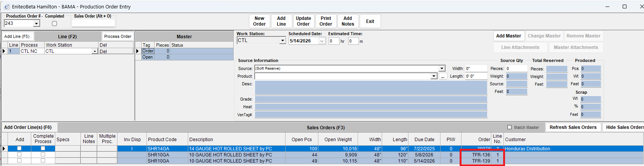
Task: Click the Add Notes button
Action: (348, 21)
